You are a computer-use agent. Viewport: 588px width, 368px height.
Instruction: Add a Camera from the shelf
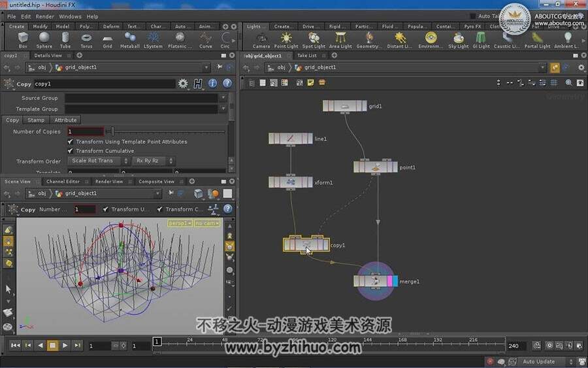coord(261,40)
